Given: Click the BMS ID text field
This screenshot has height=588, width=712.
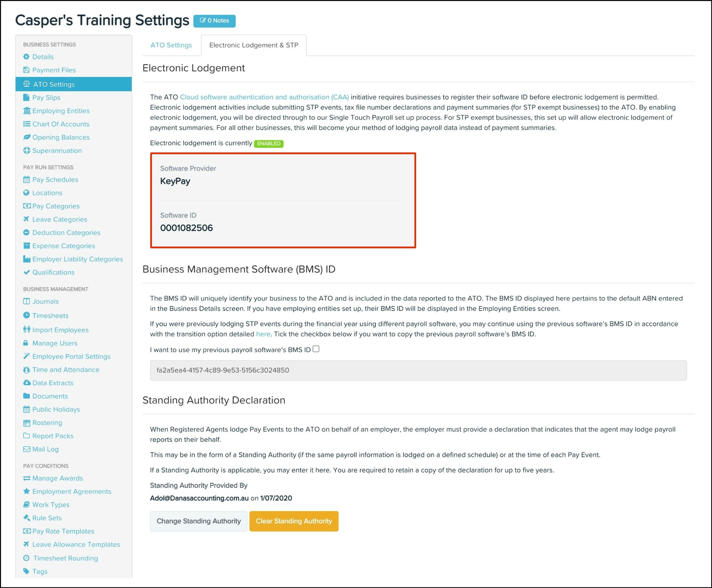Looking at the screenshot, I should click(x=418, y=370).
